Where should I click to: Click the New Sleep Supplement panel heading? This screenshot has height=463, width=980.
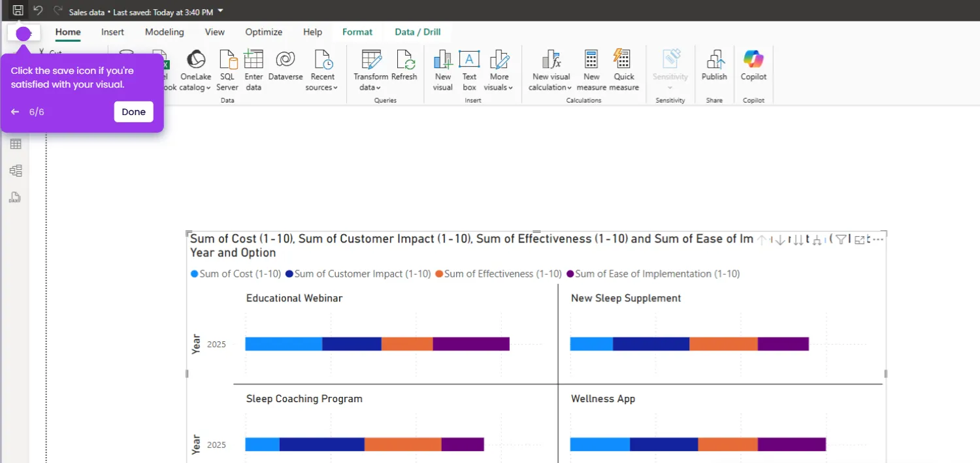[626, 298]
